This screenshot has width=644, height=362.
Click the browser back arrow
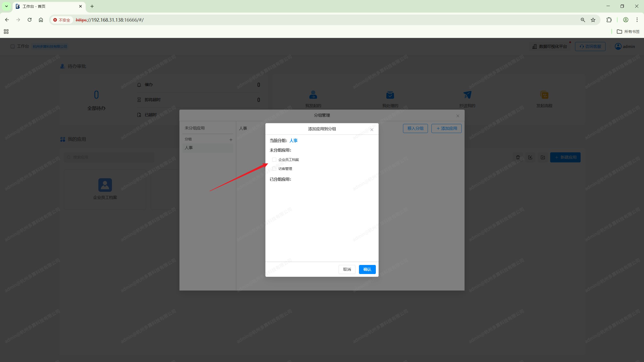[x=7, y=20]
